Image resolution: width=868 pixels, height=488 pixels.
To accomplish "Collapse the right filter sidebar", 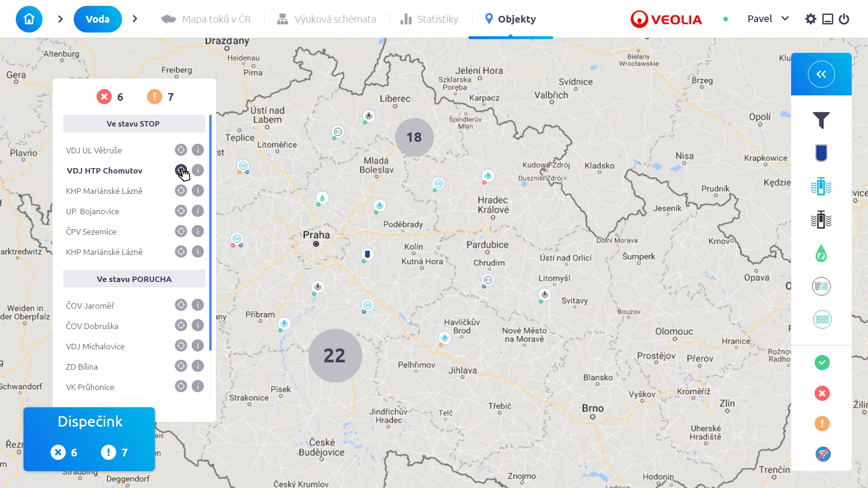I will click(x=821, y=74).
